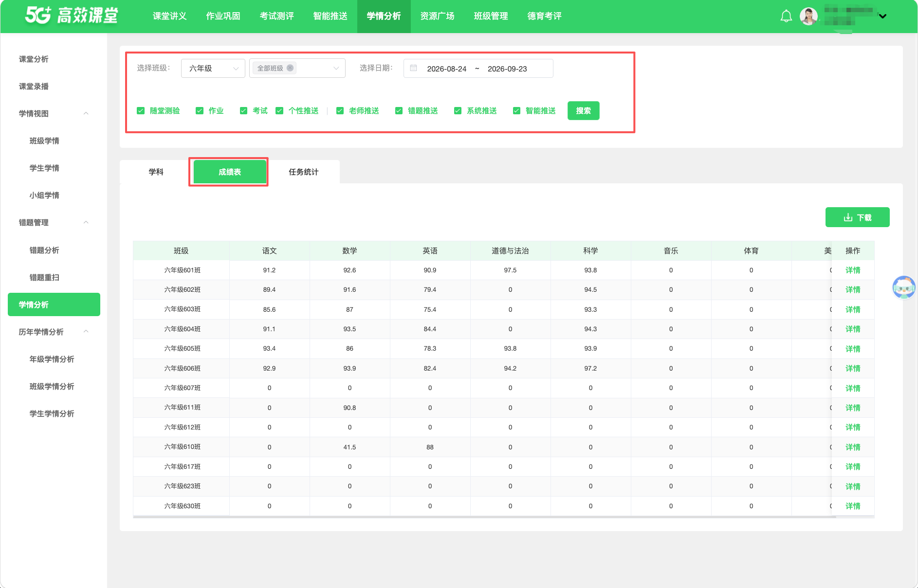This screenshot has height=588, width=918.
Task: Open 错题重扫 in the sidebar
Action: [x=44, y=277]
